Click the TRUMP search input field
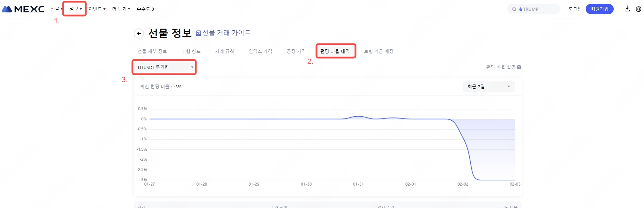The image size is (644, 208). point(538,9)
